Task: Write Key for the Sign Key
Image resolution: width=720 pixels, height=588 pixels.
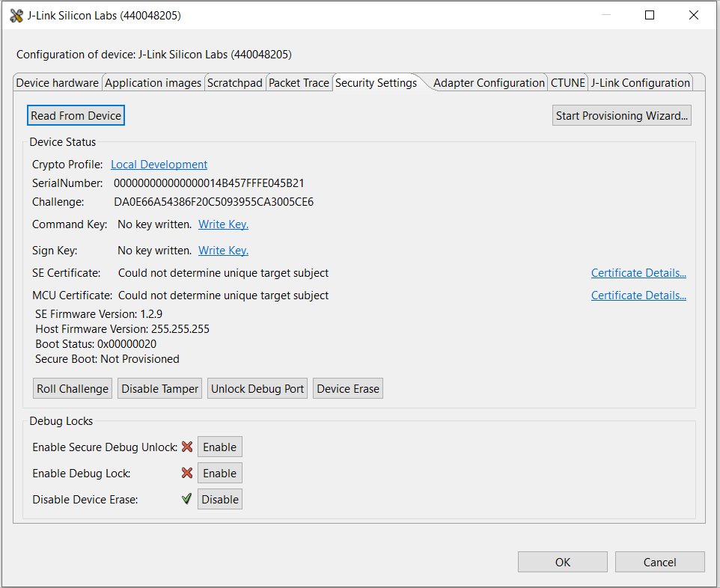Action: [x=223, y=250]
